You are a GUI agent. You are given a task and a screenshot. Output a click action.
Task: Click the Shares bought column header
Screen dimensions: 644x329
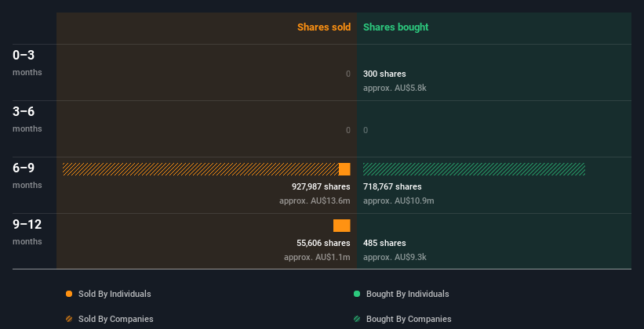pyautogui.click(x=395, y=27)
